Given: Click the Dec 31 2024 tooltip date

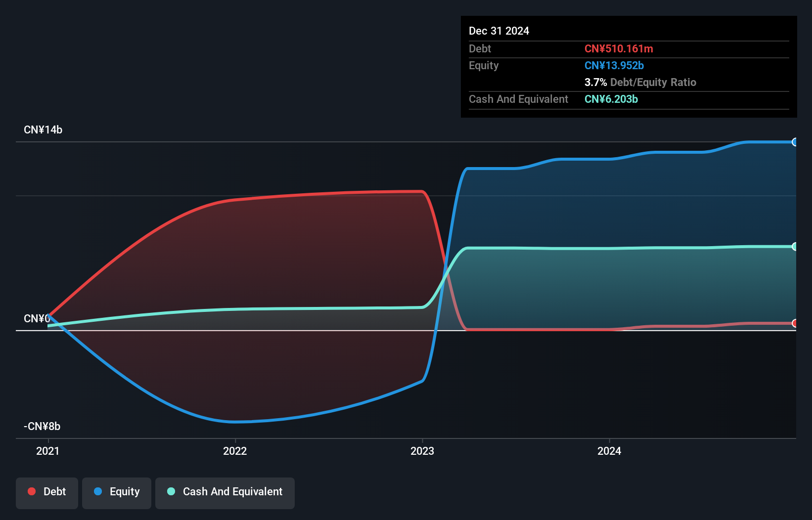Looking at the screenshot, I should (x=499, y=31).
